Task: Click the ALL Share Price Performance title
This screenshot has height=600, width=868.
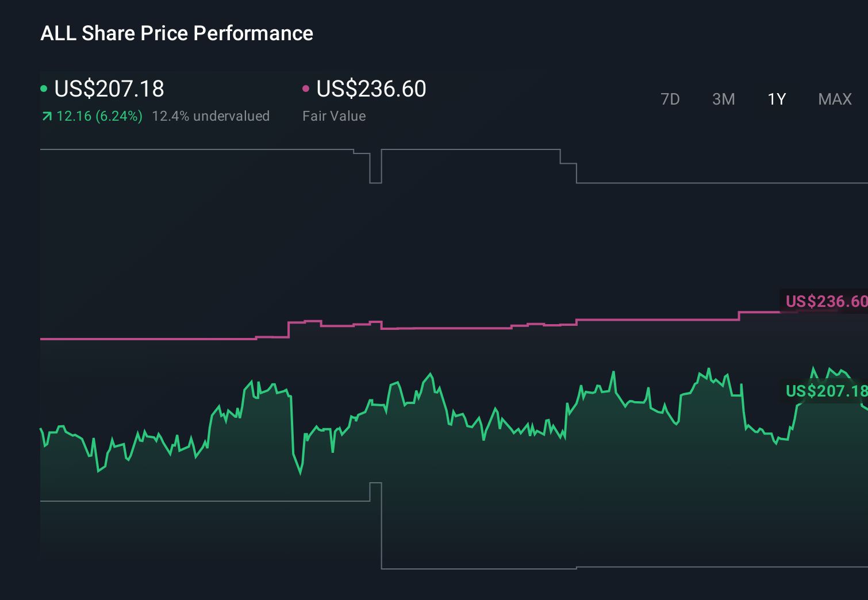Action: (x=176, y=33)
